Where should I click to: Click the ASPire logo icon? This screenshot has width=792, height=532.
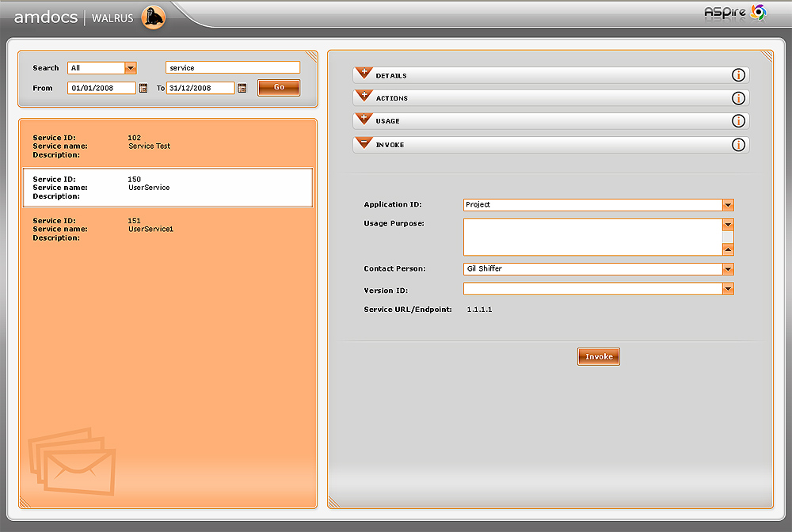pyautogui.click(x=758, y=12)
